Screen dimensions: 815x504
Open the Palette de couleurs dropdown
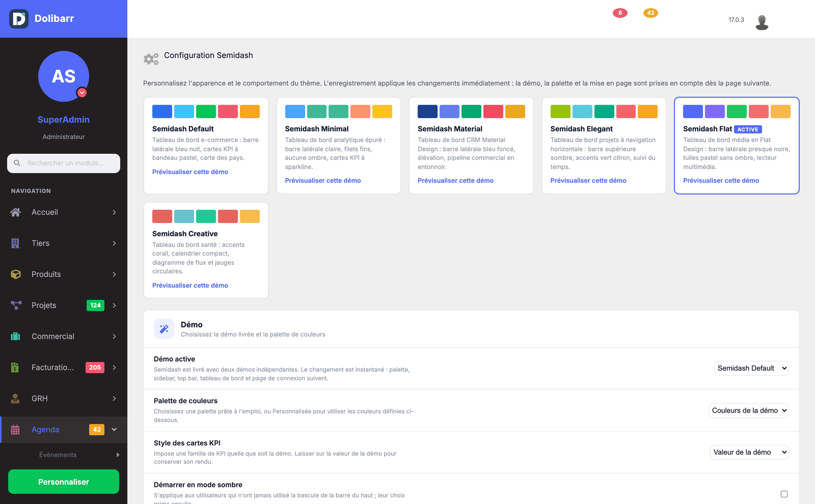click(x=748, y=410)
